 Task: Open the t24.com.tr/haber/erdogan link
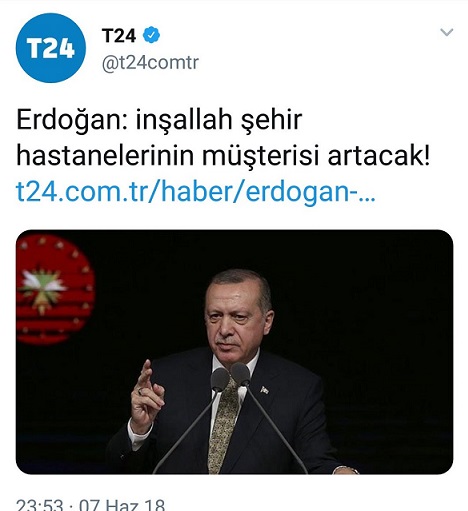pos(196,192)
